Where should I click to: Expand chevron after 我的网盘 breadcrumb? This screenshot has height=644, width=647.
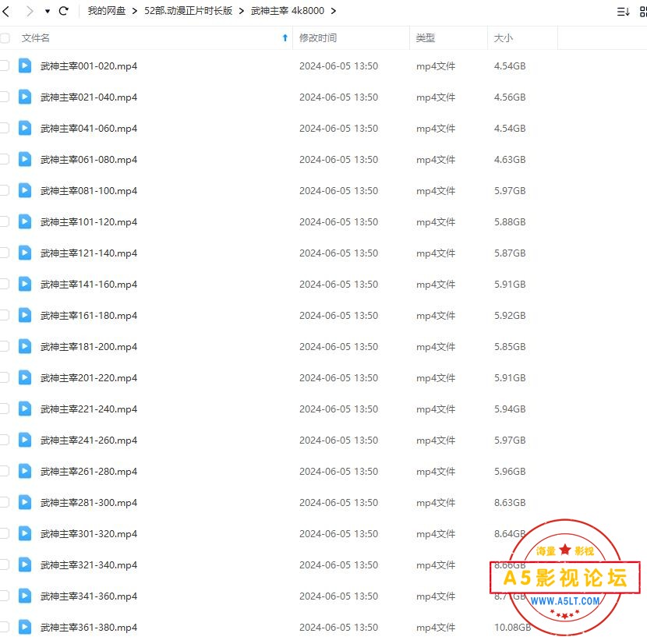pyautogui.click(x=135, y=11)
